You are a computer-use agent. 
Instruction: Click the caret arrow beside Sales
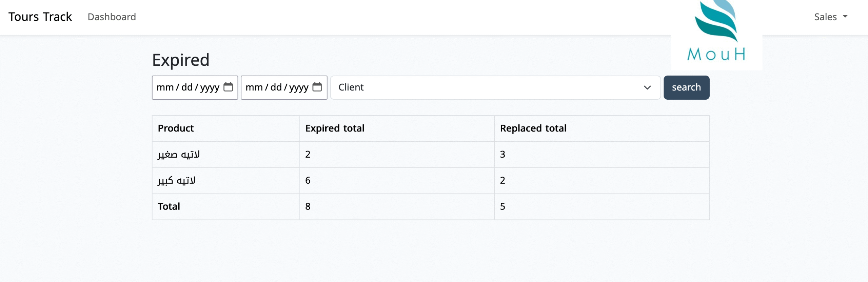845,16
